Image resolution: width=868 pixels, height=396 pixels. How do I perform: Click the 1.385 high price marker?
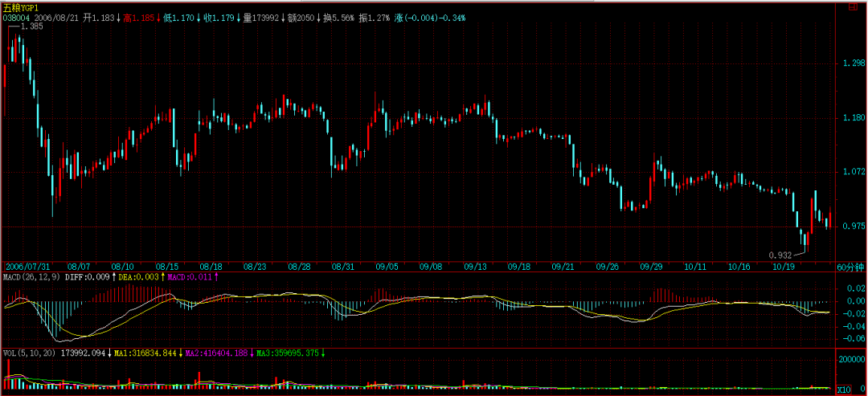(x=33, y=27)
